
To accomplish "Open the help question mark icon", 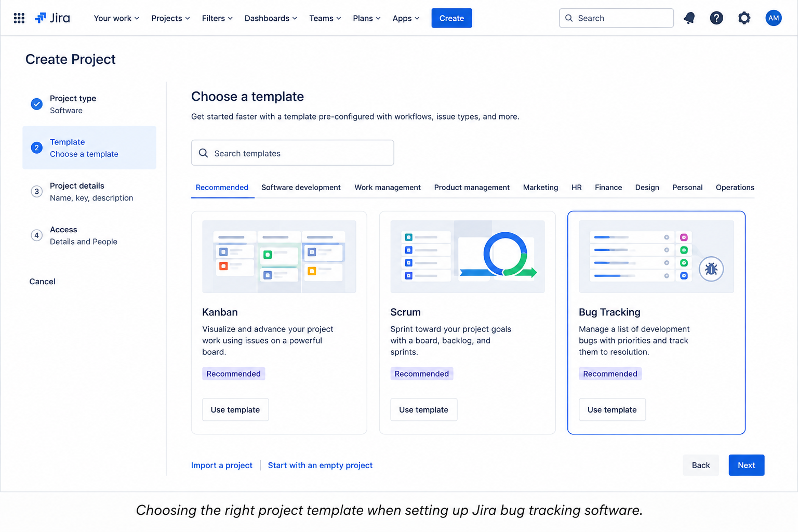I will [x=716, y=18].
